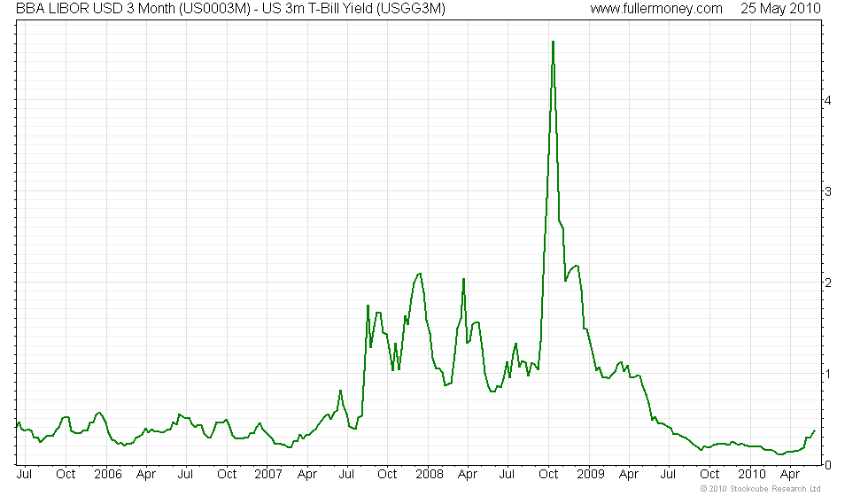Click the x-axis label 2010
Image resolution: width=868 pixels, height=496 pixels.
point(752,475)
